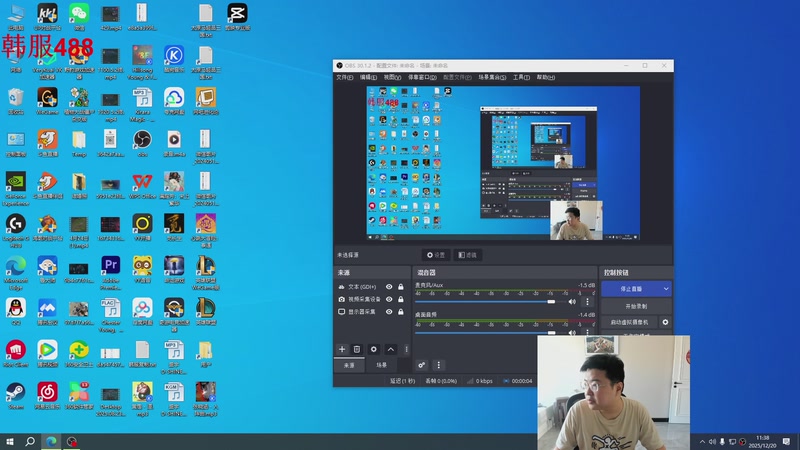Open This PC desktop icon
Screen dimensions: 800x450
[x=16, y=17]
